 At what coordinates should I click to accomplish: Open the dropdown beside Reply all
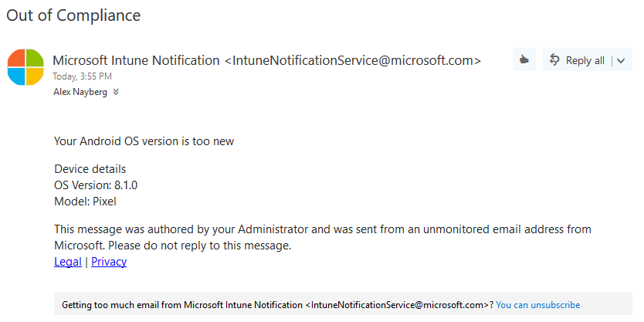click(x=621, y=61)
